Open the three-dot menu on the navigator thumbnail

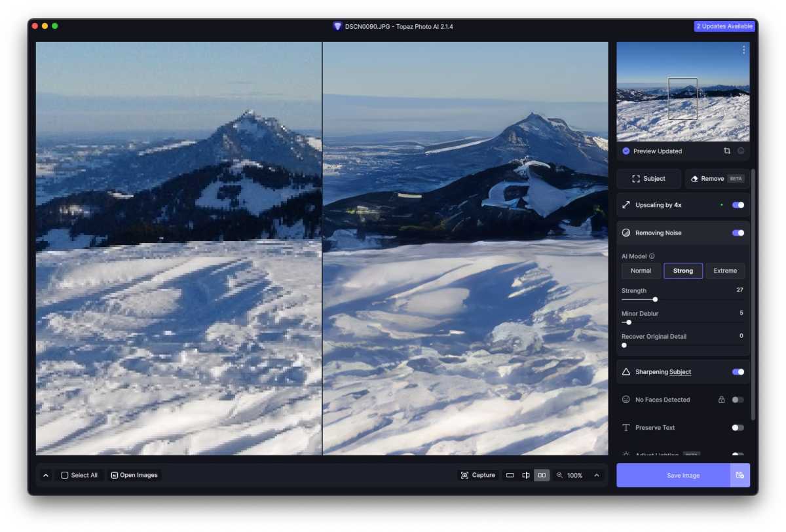[x=743, y=50]
